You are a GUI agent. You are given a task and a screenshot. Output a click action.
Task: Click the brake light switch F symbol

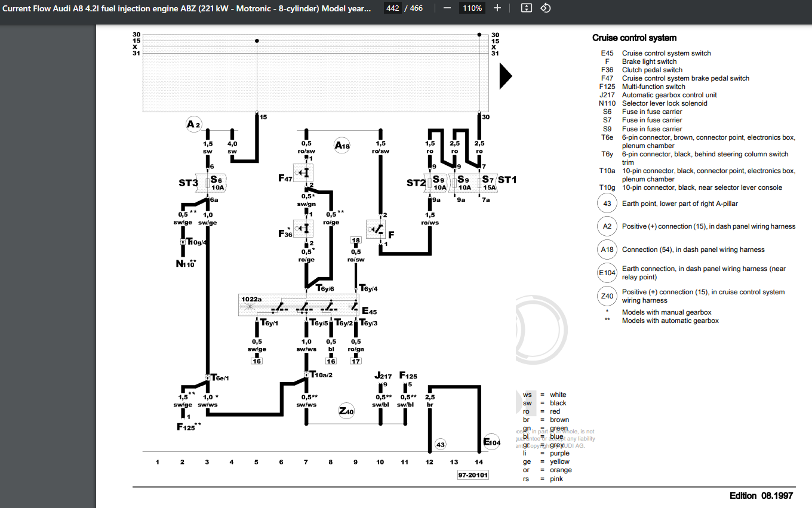click(x=376, y=229)
